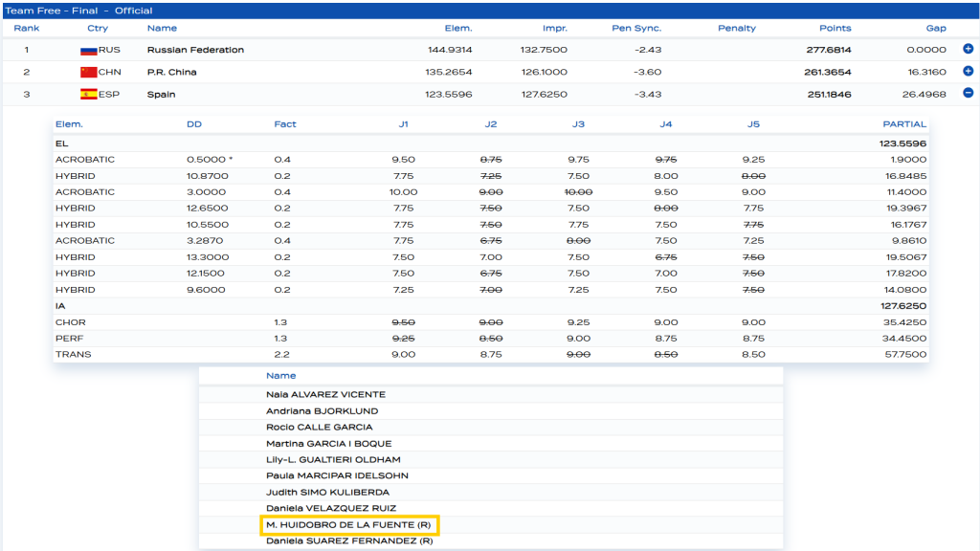Select partial score 57.7500
The height and width of the screenshot is (551, 980).
coord(905,354)
